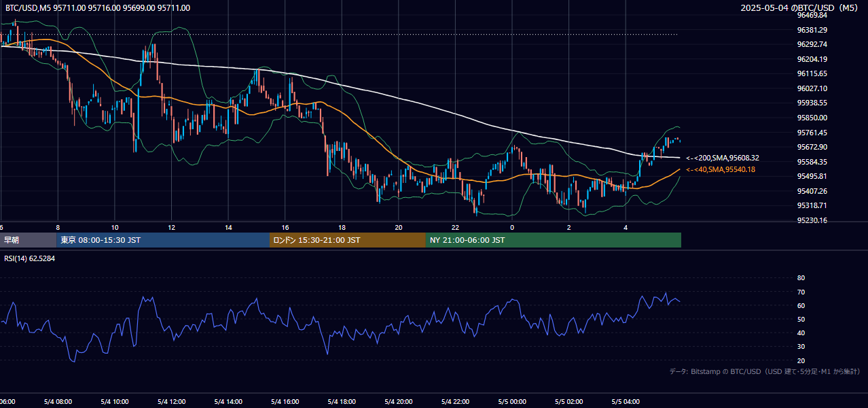Image resolution: width=868 pixels, height=408 pixels.
Task: Click the hour label 2 under the price chart
Action: point(569,227)
